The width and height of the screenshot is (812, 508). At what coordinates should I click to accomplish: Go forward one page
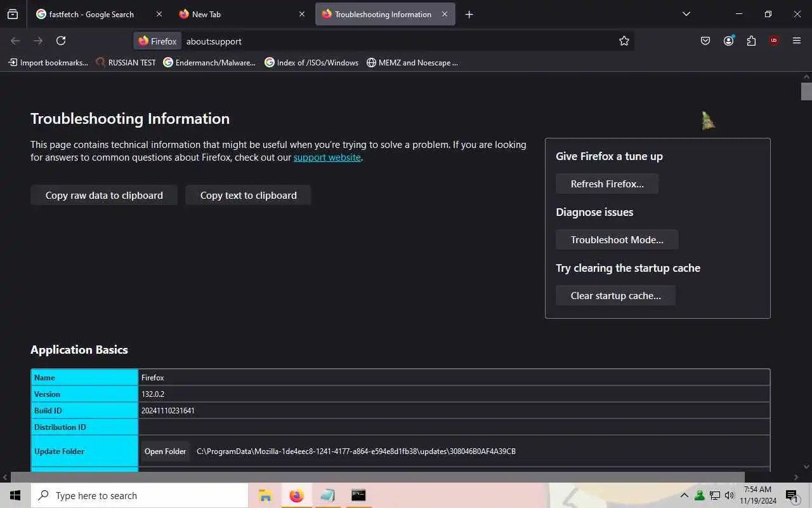coord(38,41)
